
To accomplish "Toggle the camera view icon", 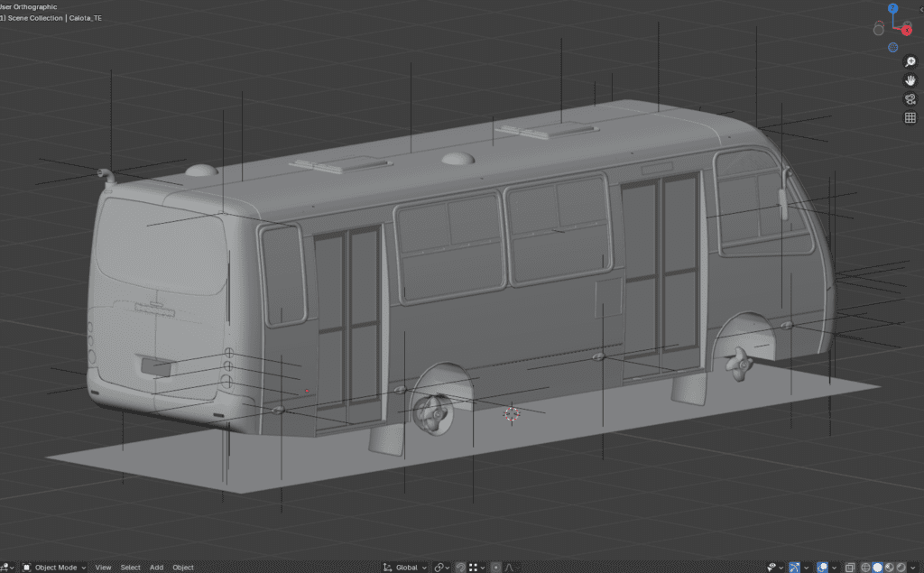I will point(910,99).
